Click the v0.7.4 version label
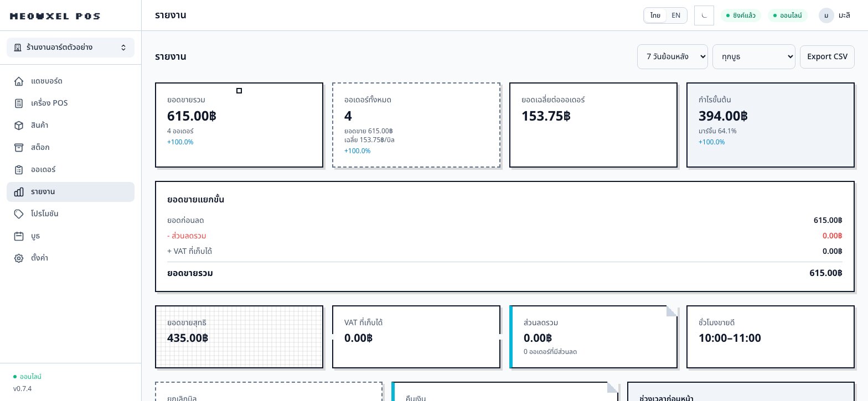 click(22, 389)
